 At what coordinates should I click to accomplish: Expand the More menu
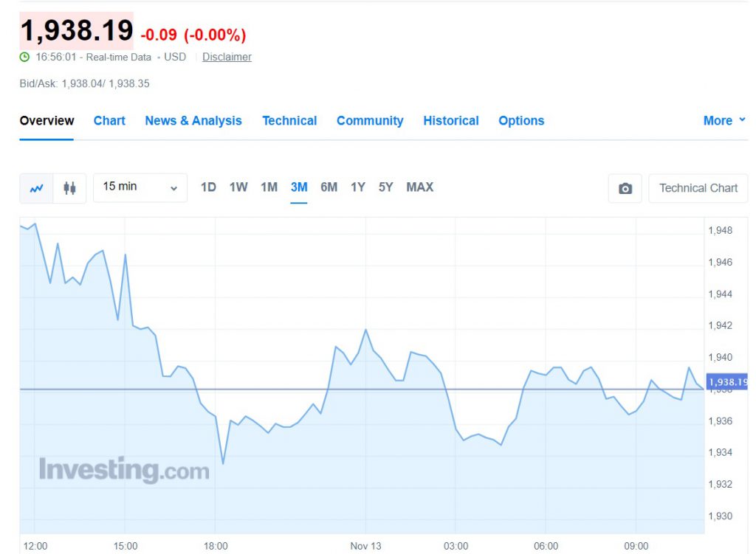(724, 120)
